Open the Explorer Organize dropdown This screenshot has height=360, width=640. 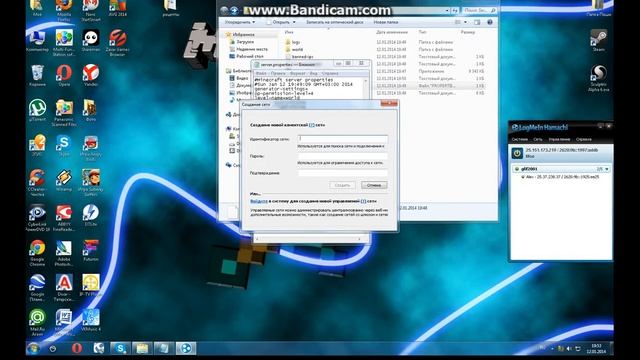pos(240,22)
